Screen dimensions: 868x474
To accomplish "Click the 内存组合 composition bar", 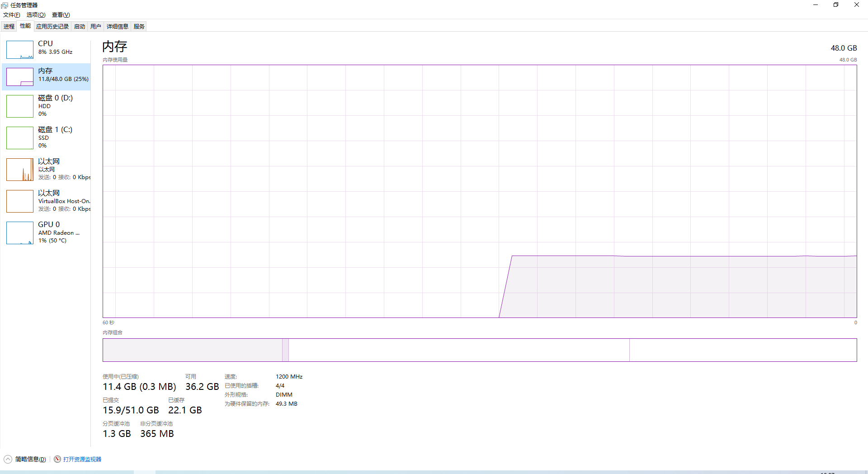I will pos(480,350).
